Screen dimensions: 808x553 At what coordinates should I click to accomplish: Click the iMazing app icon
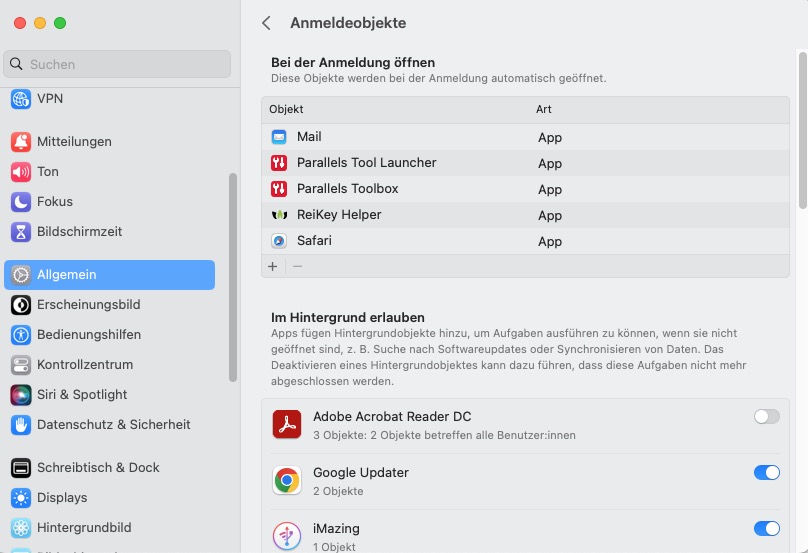(x=287, y=536)
